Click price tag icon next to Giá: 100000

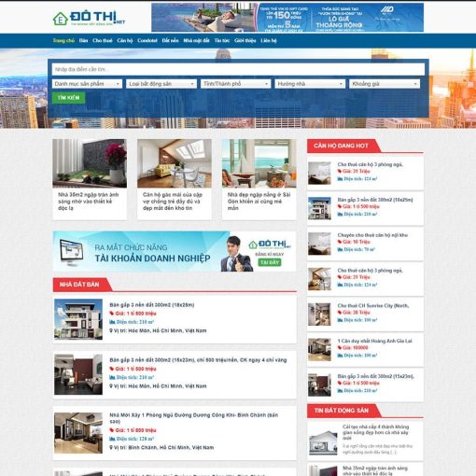pyautogui.click(x=340, y=347)
